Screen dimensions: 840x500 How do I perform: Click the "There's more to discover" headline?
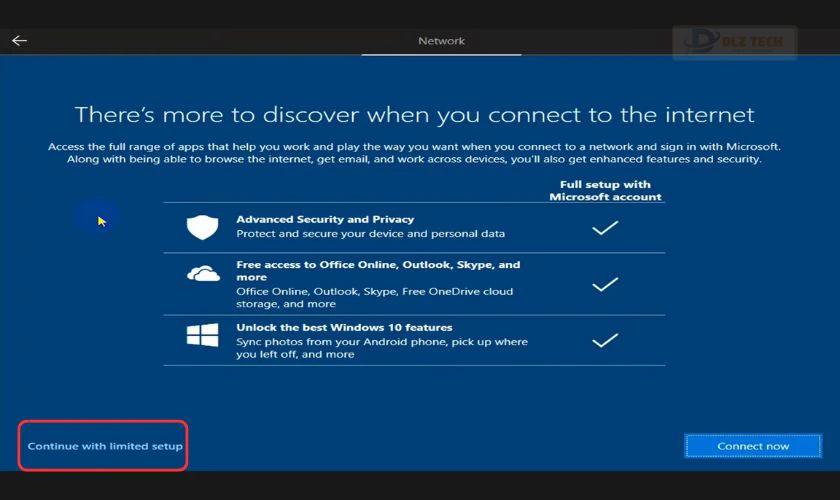pyautogui.click(x=415, y=115)
